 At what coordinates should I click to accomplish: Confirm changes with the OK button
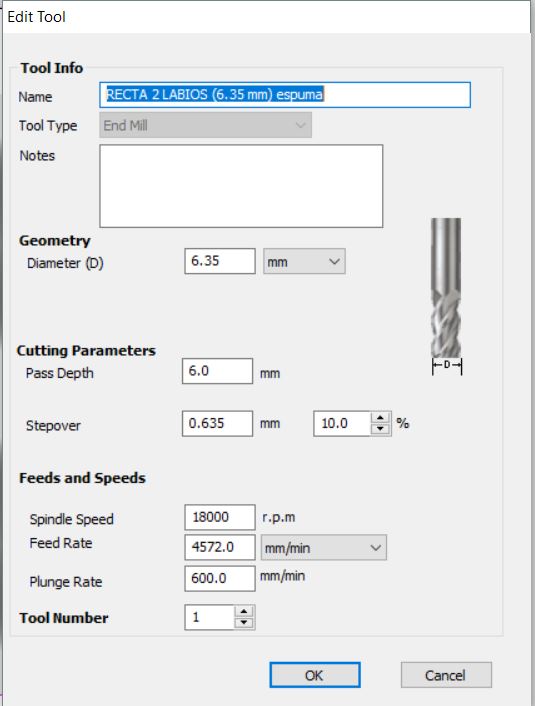pyautogui.click(x=315, y=675)
